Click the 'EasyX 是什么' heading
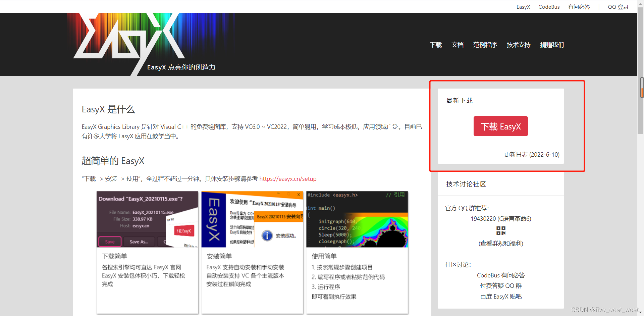Image resolution: width=644 pixels, height=316 pixels. [x=108, y=109]
